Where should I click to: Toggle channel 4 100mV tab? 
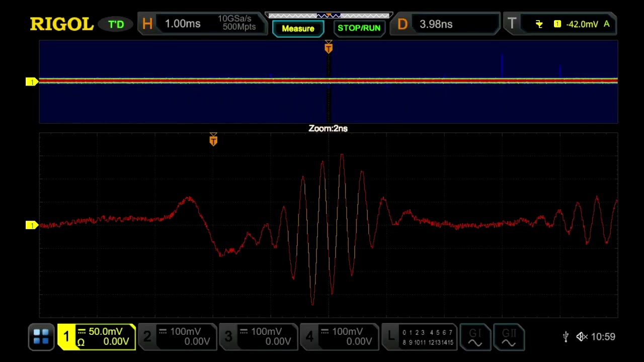tap(339, 337)
